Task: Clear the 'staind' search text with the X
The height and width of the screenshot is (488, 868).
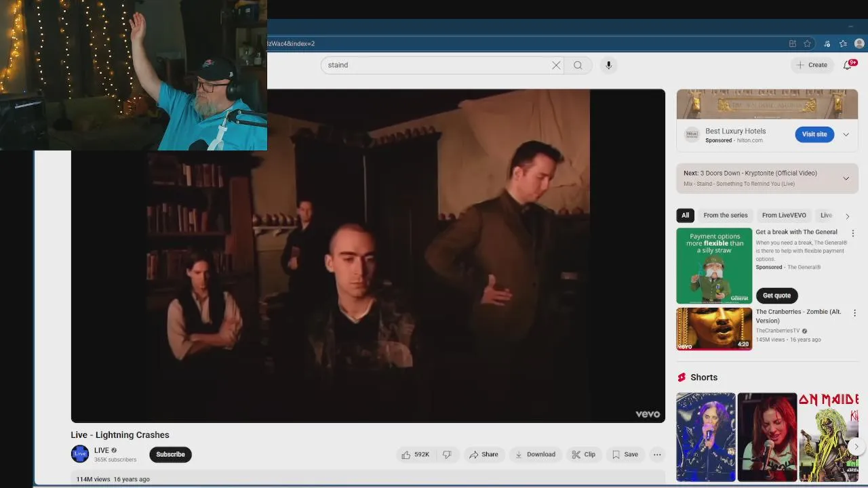Action: click(556, 65)
